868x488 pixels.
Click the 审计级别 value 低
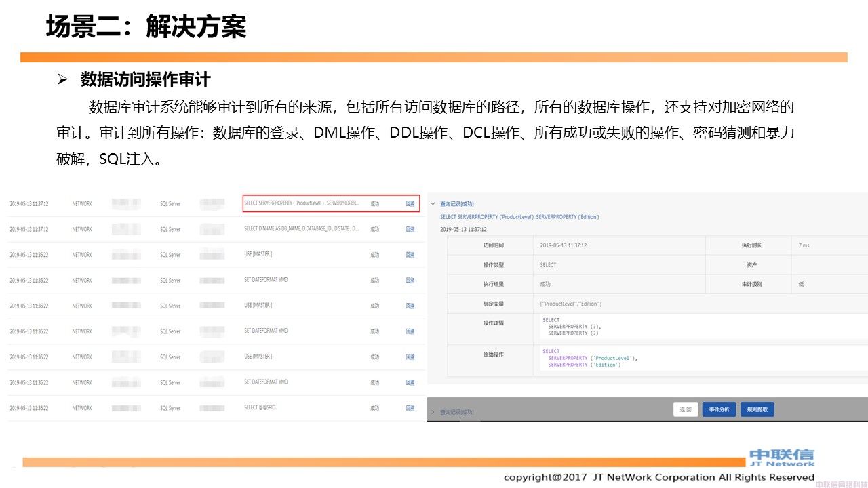(801, 285)
